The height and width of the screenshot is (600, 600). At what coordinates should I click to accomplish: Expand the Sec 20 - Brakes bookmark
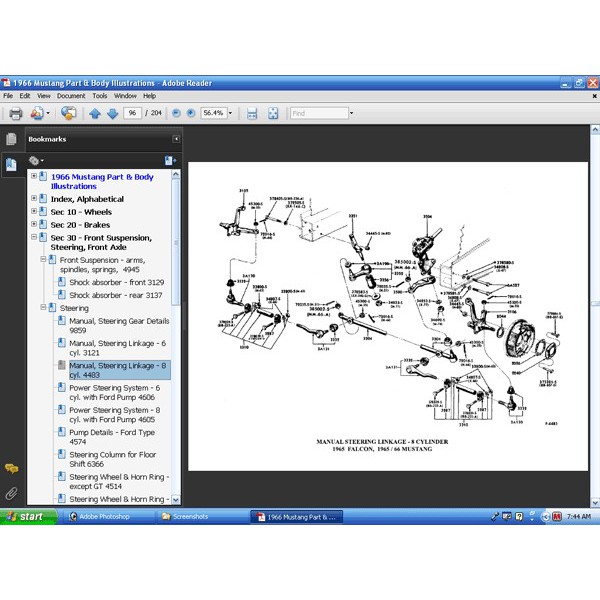click(34, 224)
